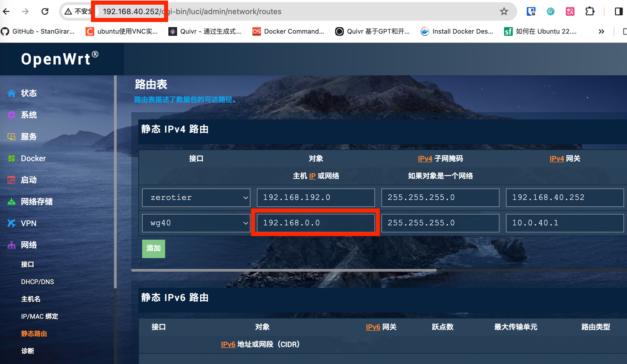Viewport: 627px width, 364px height.
Task: Click the 服务 sidebar icon
Action: point(12,136)
